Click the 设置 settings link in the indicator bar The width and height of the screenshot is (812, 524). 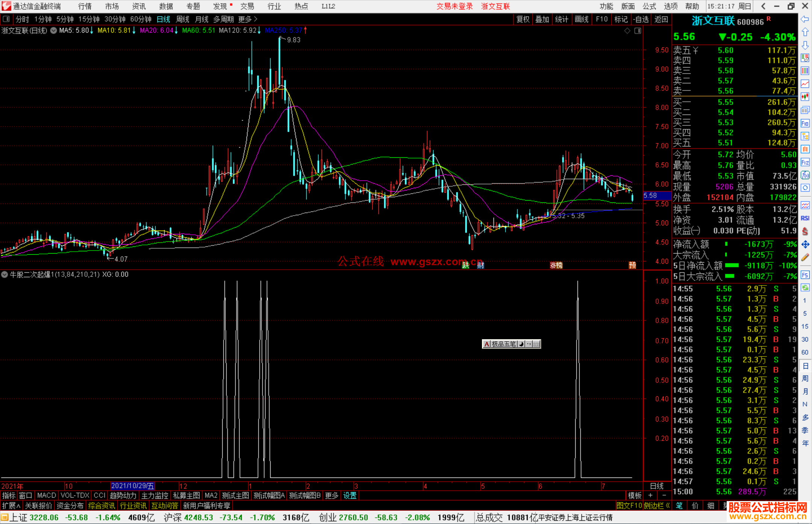pos(350,495)
